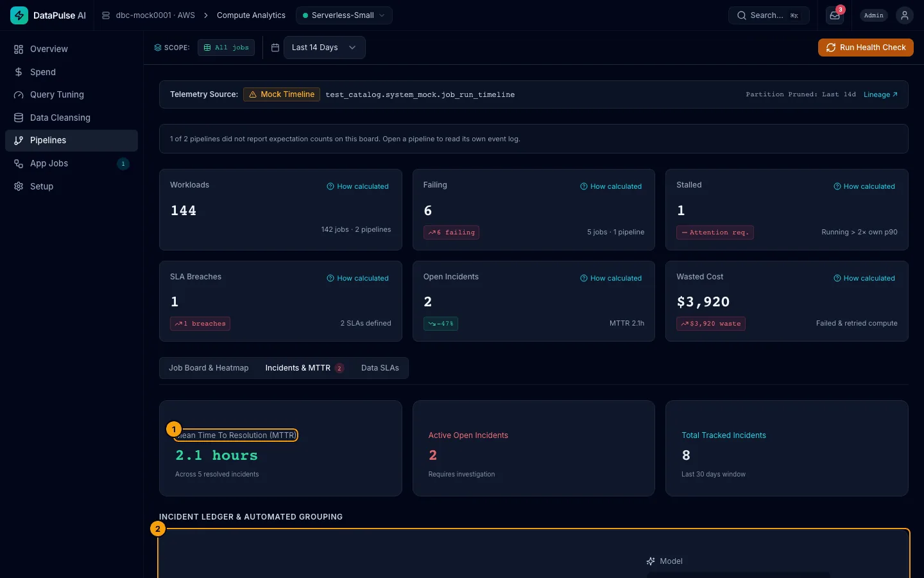The image size is (924, 578).
Task: Click the Overview grid icon in sidebar
Action: click(x=19, y=49)
